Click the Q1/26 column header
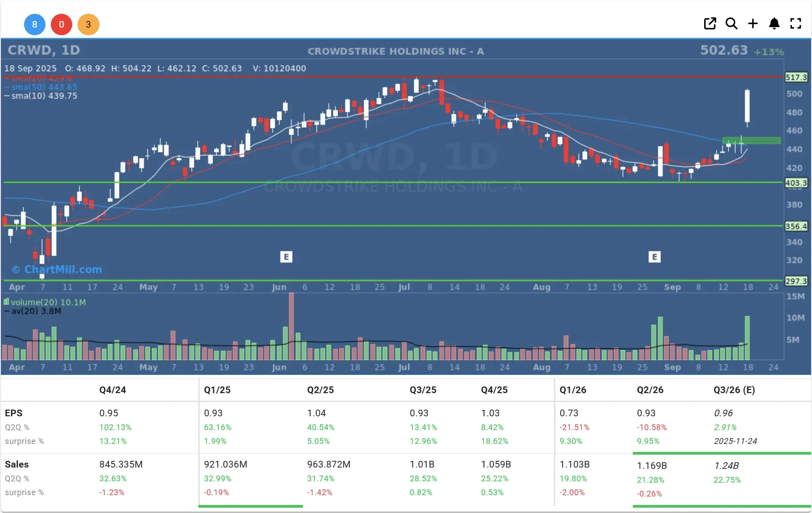Viewport: 812px width, 513px height. 573,390
